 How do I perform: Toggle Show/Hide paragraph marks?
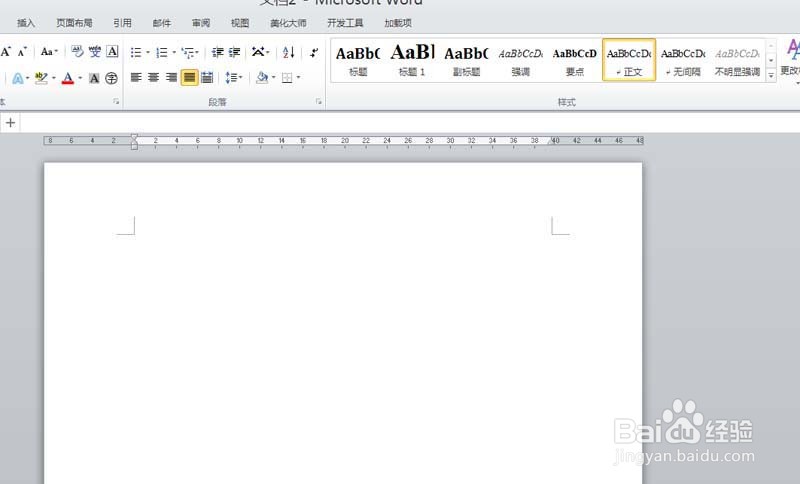(314, 52)
